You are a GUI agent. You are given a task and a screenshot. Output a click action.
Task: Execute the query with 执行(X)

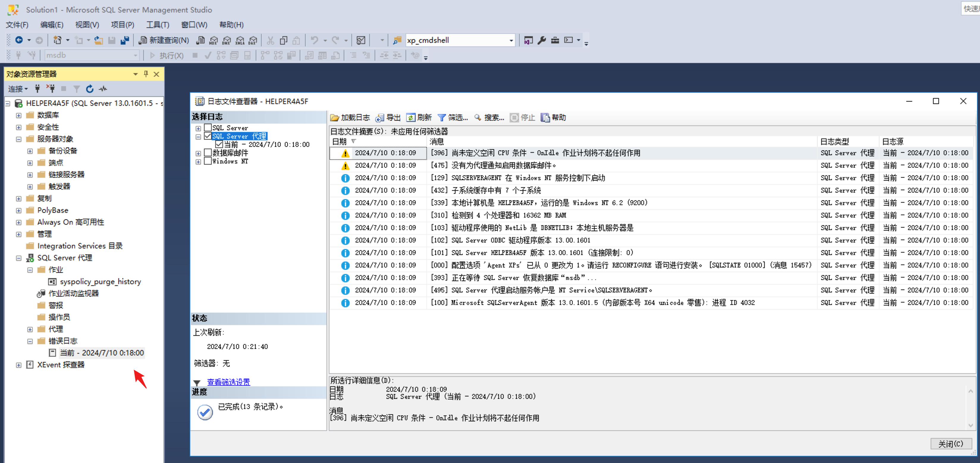(x=169, y=55)
